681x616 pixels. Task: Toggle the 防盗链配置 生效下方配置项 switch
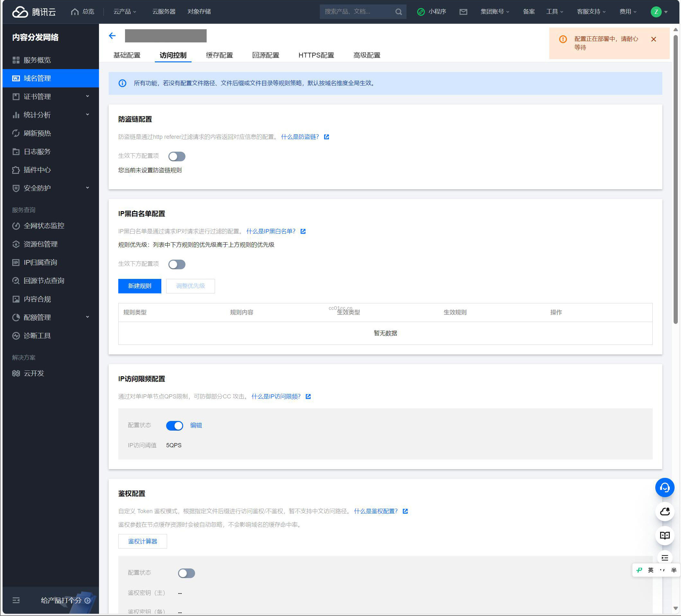177,156
